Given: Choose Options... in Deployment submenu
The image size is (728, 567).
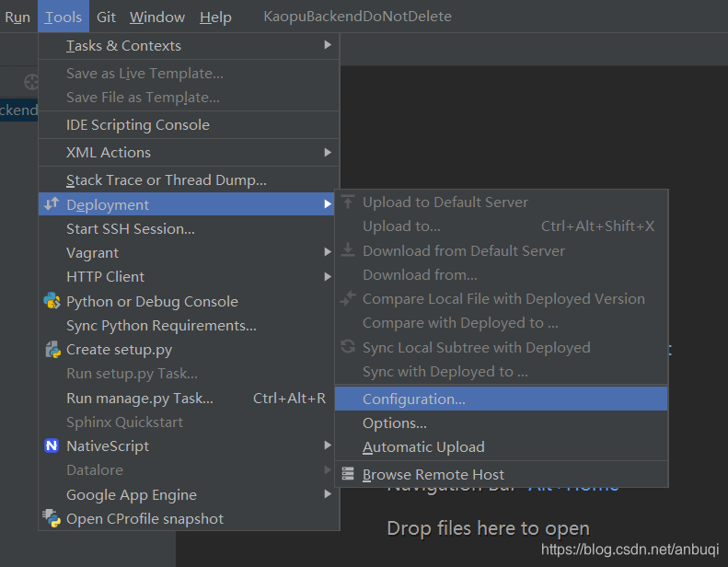Looking at the screenshot, I should (x=501, y=423).
